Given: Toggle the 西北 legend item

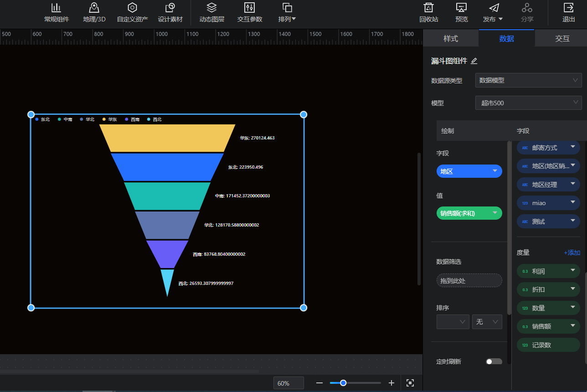Looking at the screenshot, I should [154, 119].
